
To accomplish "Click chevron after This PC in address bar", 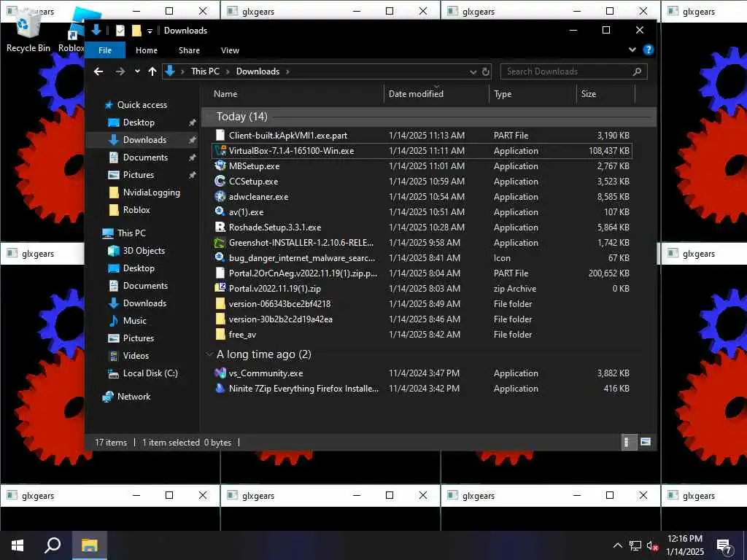I will [228, 71].
